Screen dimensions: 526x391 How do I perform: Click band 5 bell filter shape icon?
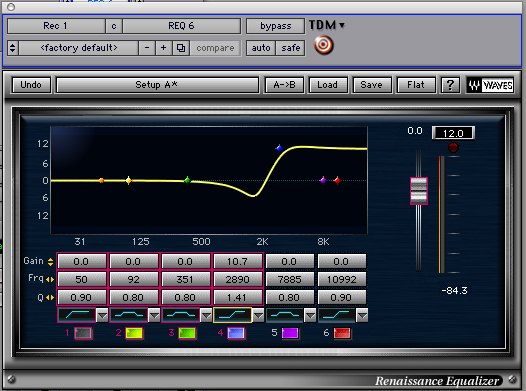coord(285,315)
